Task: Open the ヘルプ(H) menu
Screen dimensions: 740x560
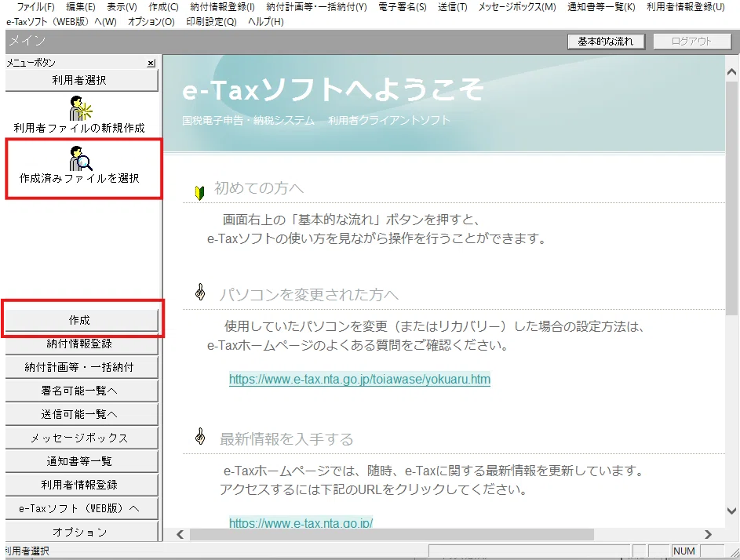Action: click(266, 22)
